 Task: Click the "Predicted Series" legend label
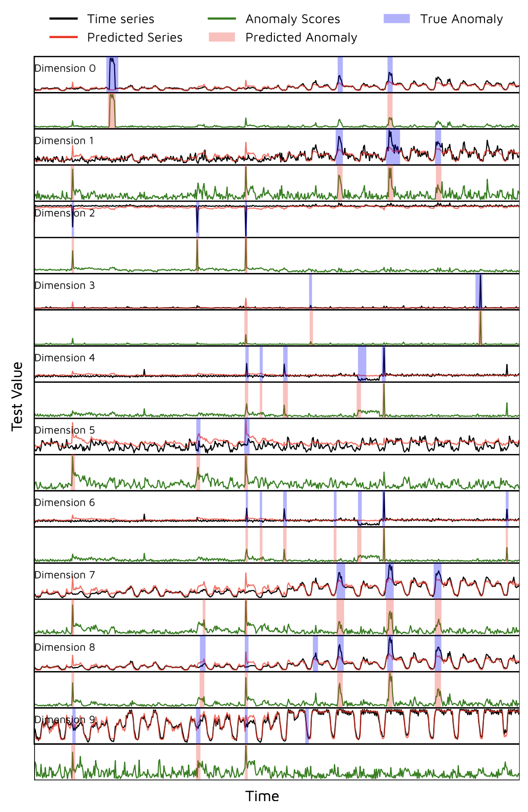[x=134, y=37]
